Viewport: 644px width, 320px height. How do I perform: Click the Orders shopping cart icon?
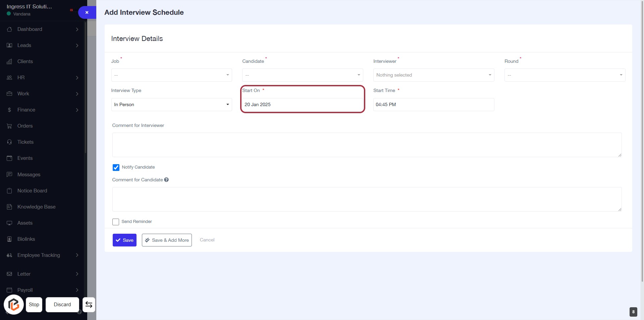[x=9, y=126]
